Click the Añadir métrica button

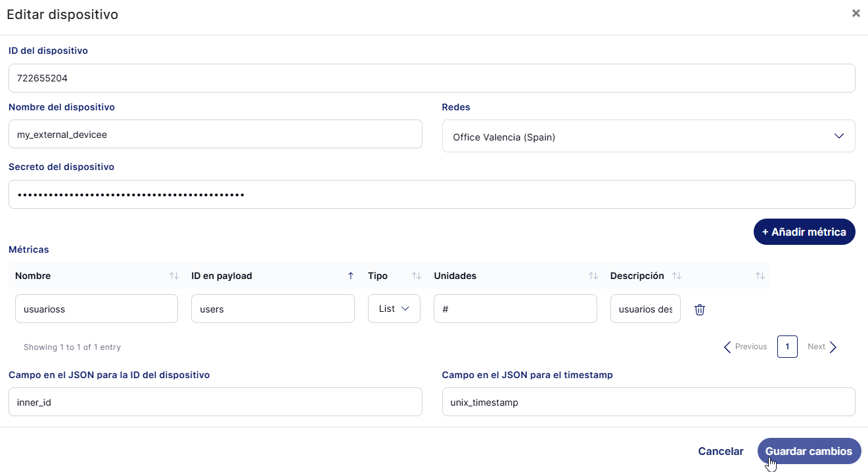pos(804,232)
